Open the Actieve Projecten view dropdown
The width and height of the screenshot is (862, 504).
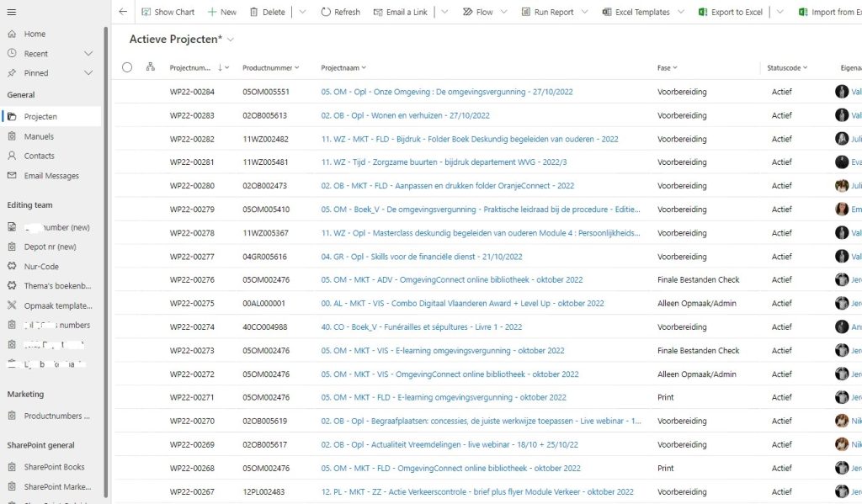pyautogui.click(x=231, y=40)
